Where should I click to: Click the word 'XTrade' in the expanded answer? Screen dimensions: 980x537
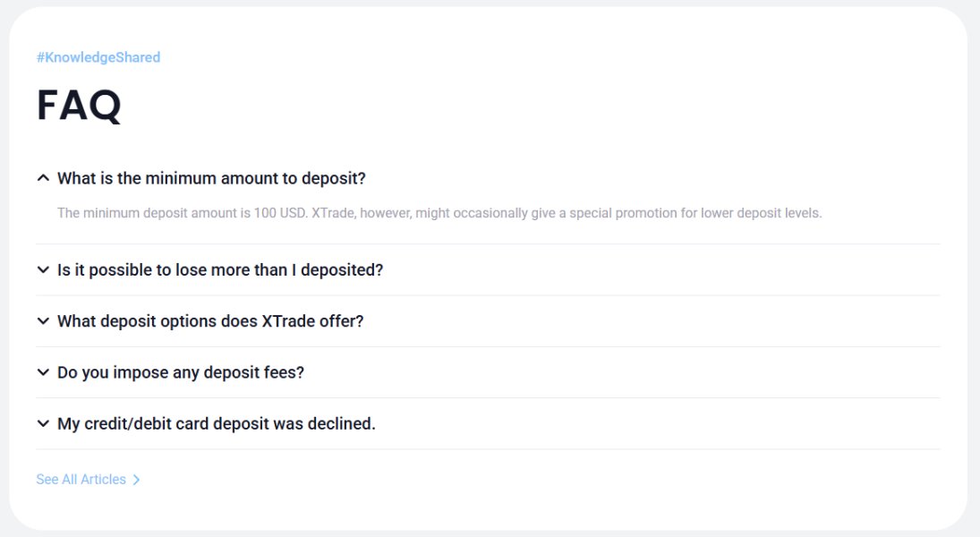click(334, 213)
